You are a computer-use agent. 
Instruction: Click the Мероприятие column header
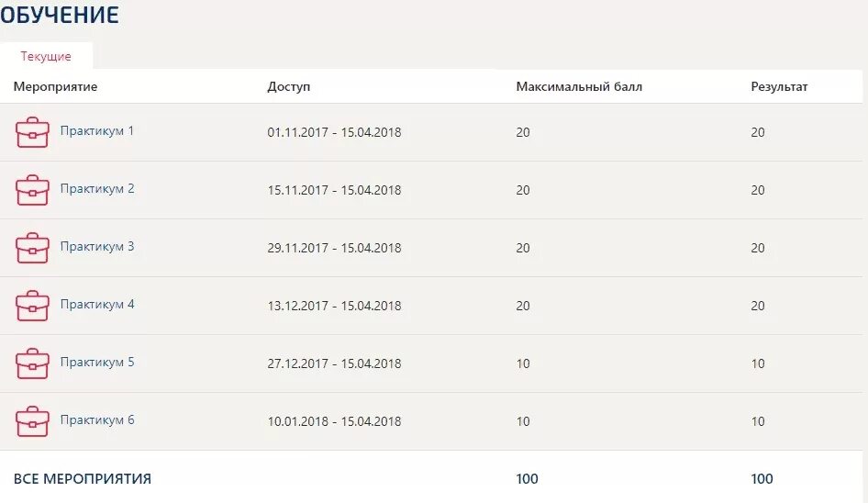tap(55, 86)
